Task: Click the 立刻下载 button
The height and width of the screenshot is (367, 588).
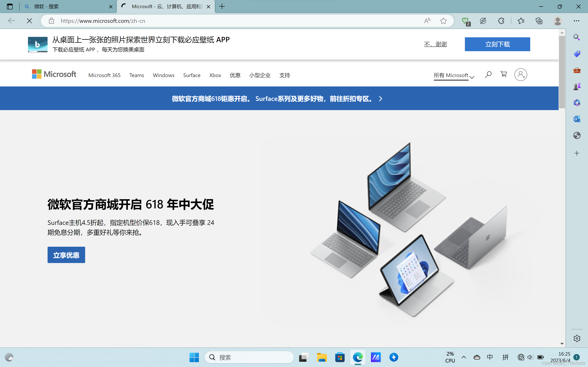Action: [x=497, y=44]
